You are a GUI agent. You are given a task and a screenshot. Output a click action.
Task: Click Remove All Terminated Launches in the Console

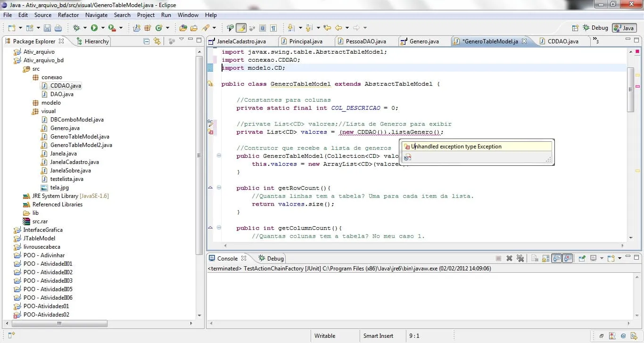click(520, 258)
